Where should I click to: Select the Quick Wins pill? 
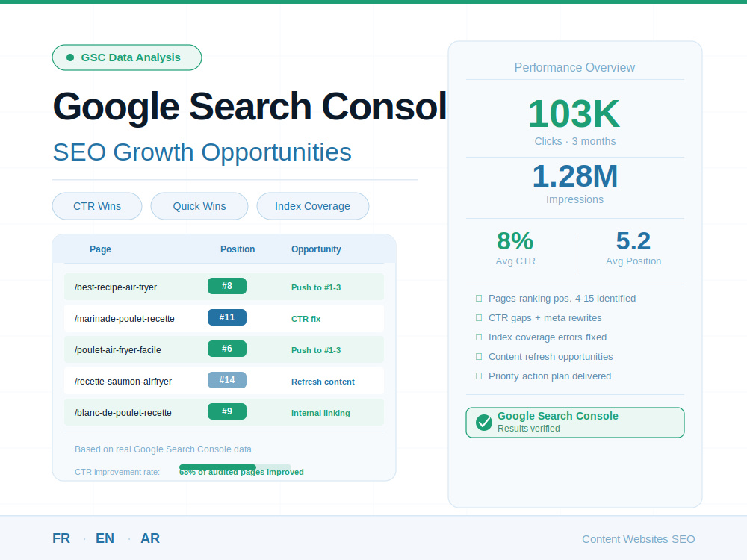coord(199,206)
